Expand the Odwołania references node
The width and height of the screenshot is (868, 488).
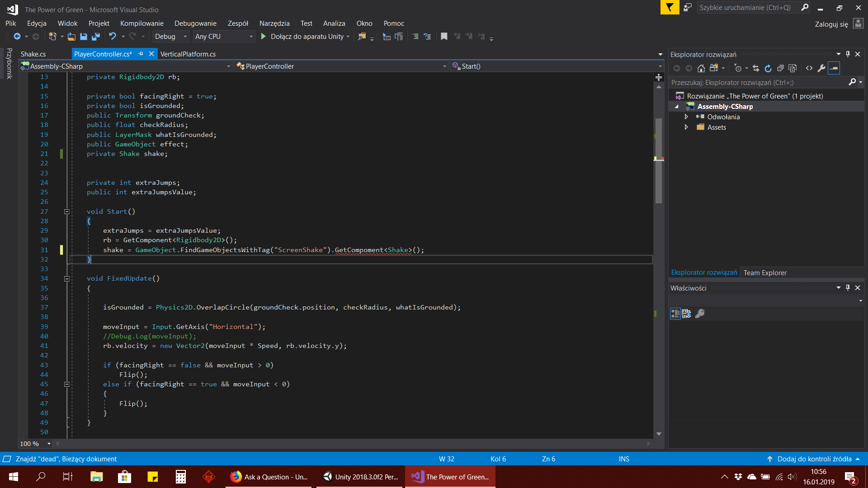point(686,117)
